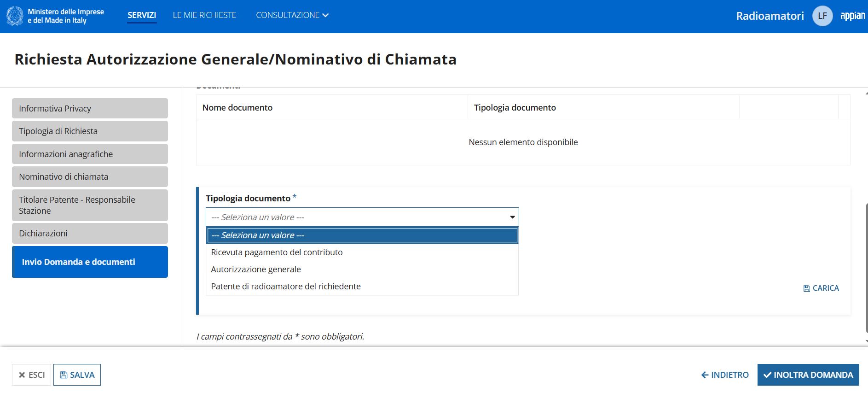
Task: Pick the Autorizzazione generale option
Action: [x=362, y=269]
